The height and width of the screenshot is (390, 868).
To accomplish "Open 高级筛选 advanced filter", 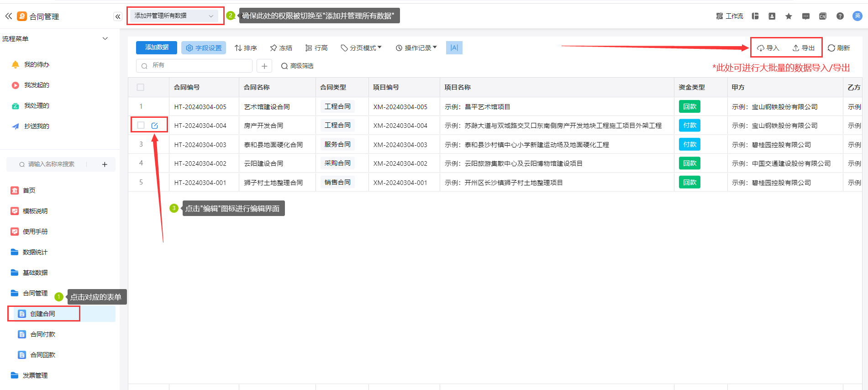I will [x=297, y=66].
